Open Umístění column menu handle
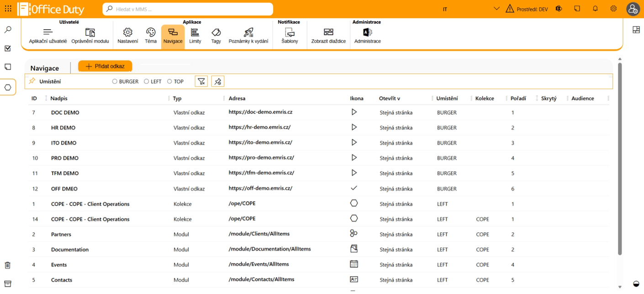Image resolution: width=644 pixels, height=294 pixels. (471, 98)
